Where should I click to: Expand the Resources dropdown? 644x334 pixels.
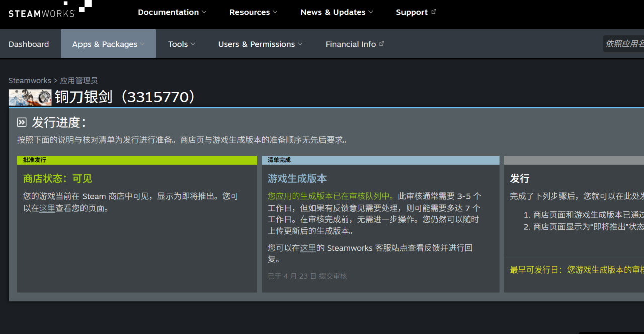(x=254, y=12)
